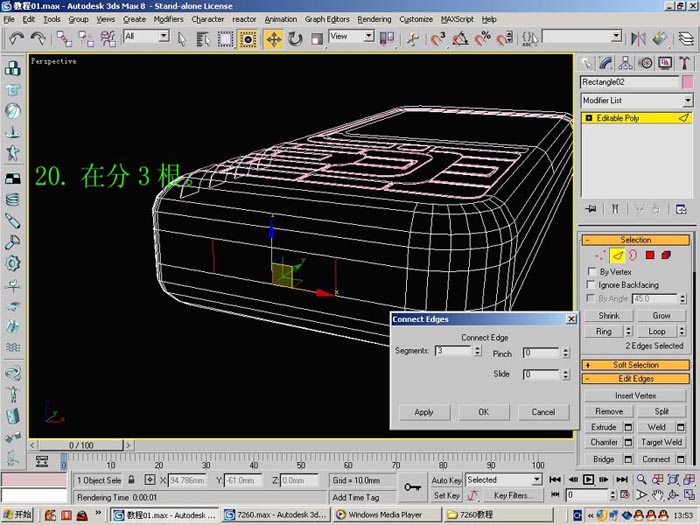
Task: Open the Layer Manager icon
Action: 686,39
